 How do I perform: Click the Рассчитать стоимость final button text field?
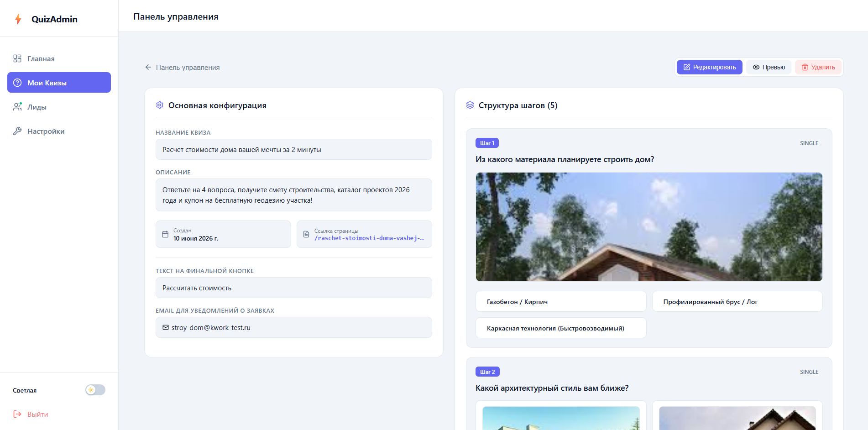(294, 288)
